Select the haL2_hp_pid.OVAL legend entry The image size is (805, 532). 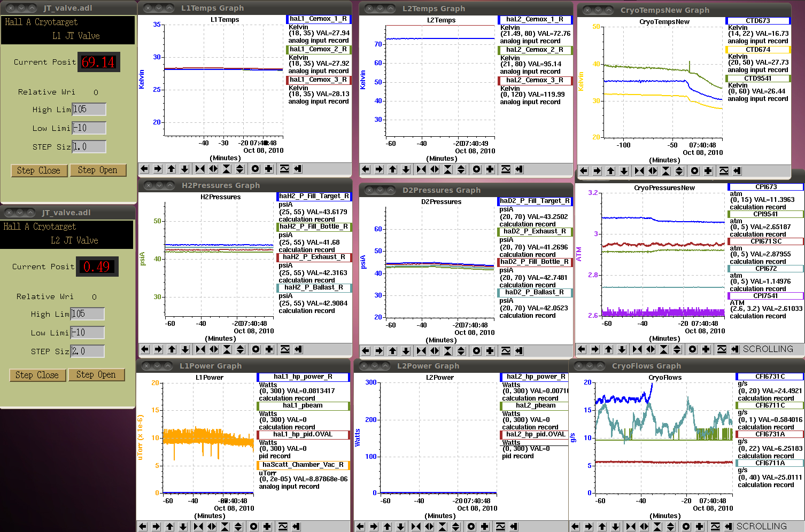(535, 435)
